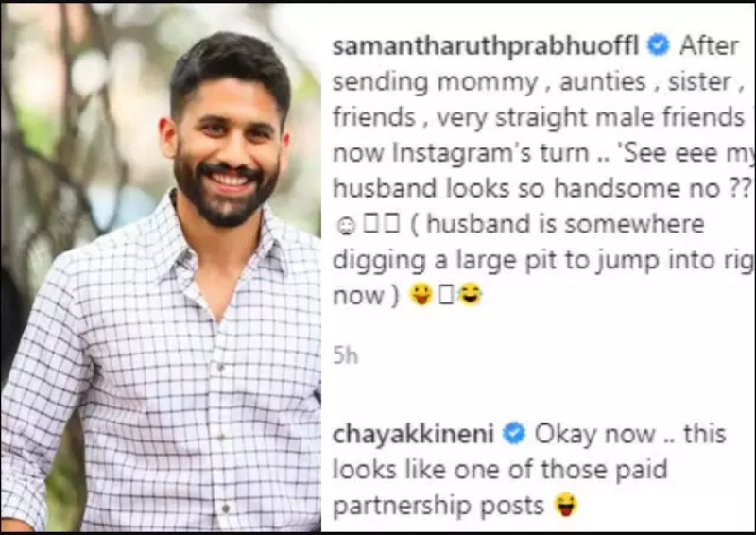Click small sad face emoji before "( husband"
756x535 pixels.
[x=346, y=226]
